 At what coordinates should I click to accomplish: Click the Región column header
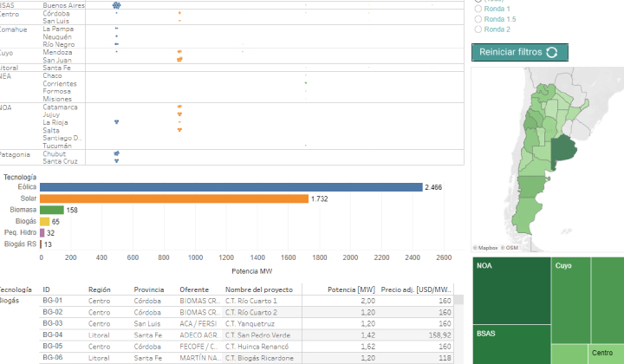tap(100, 289)
